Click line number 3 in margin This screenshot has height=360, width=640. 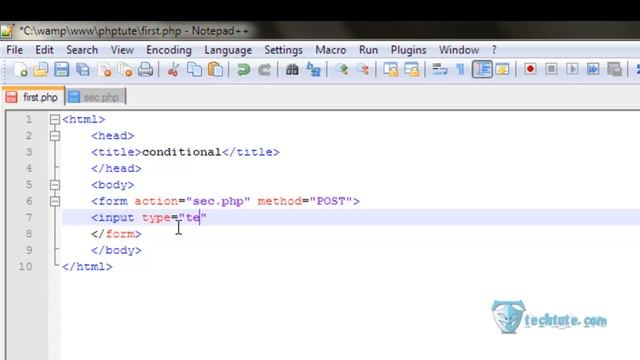(29, 152)
